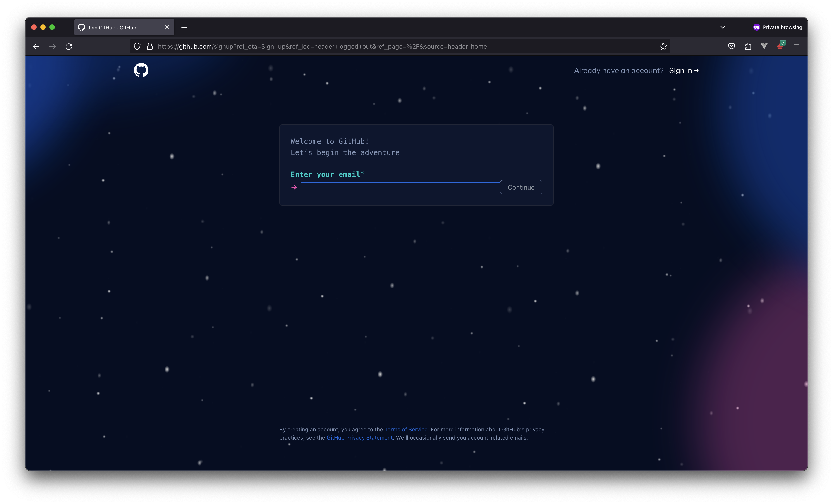This screenshot has width=833, height=504.
Task: Go back to previous page
Action: (x=36, y=46)
